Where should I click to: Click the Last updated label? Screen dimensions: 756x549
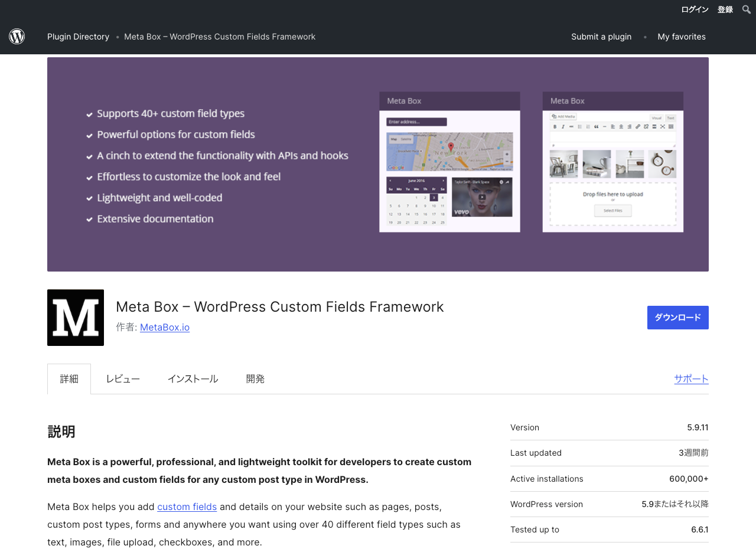536,453
